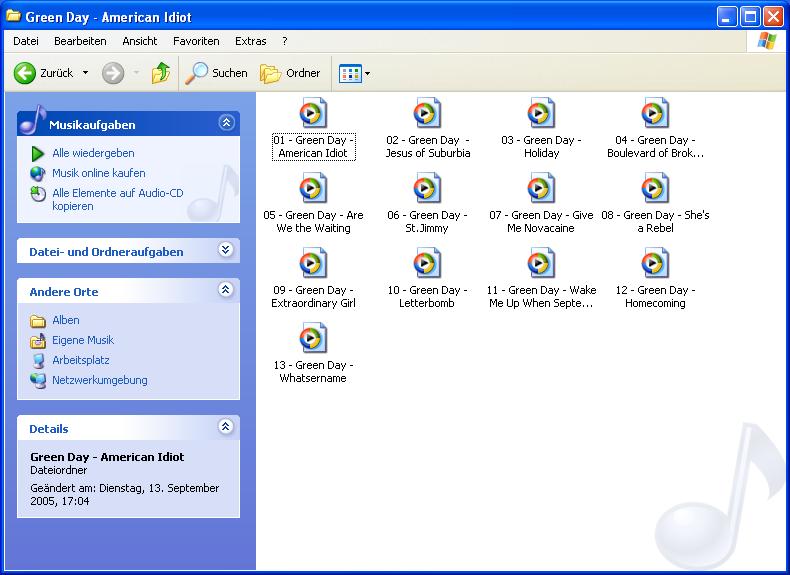Click the green play icon beside Alle wiedergeben
The width and height of the screenshot is (790, 575).
pos(38,154)
